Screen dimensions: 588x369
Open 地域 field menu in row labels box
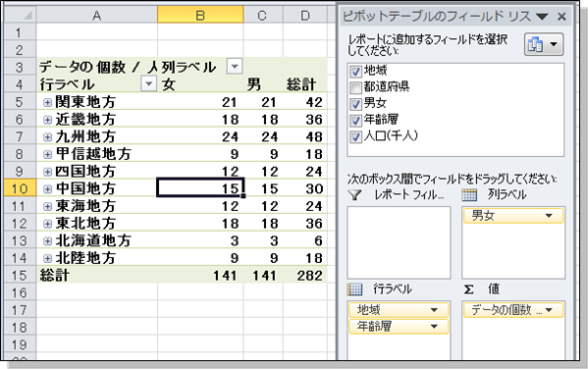(x=434, y=310)
